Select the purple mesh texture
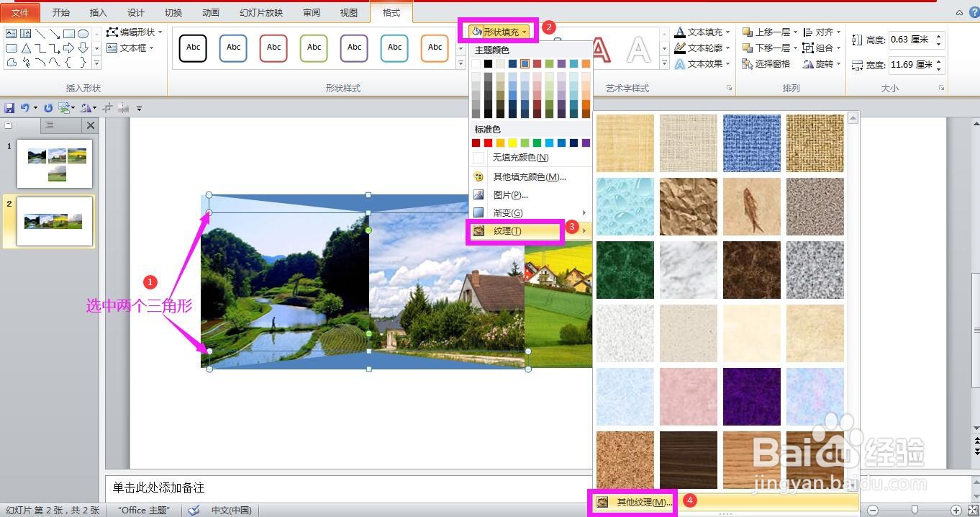980x517 pixels. coord(752,397)
